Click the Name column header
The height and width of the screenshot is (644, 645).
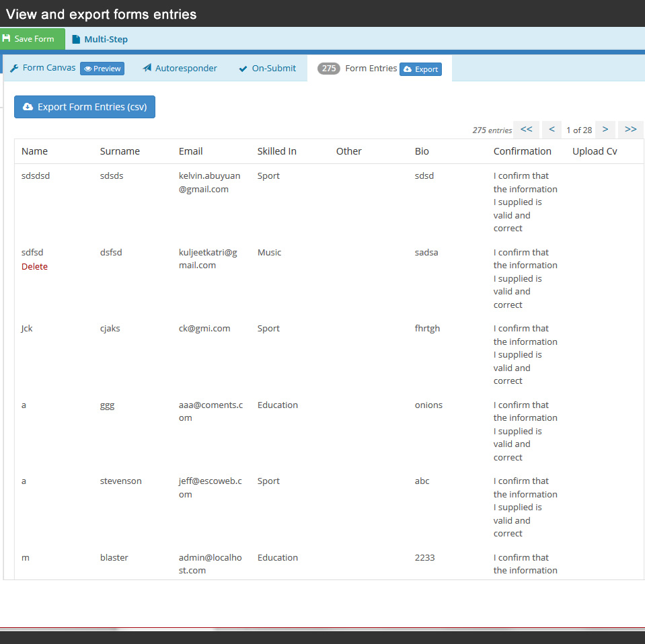pos(34,151)
